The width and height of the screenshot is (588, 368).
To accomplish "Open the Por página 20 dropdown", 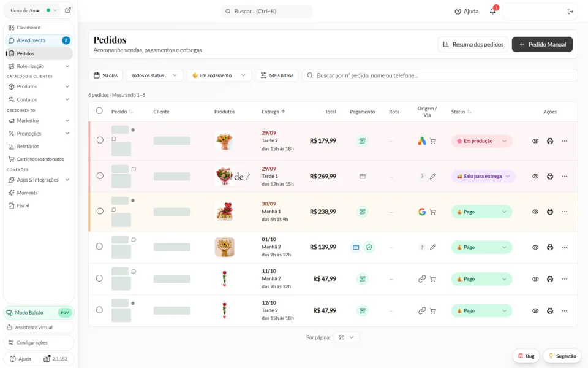I will point(346,337).
